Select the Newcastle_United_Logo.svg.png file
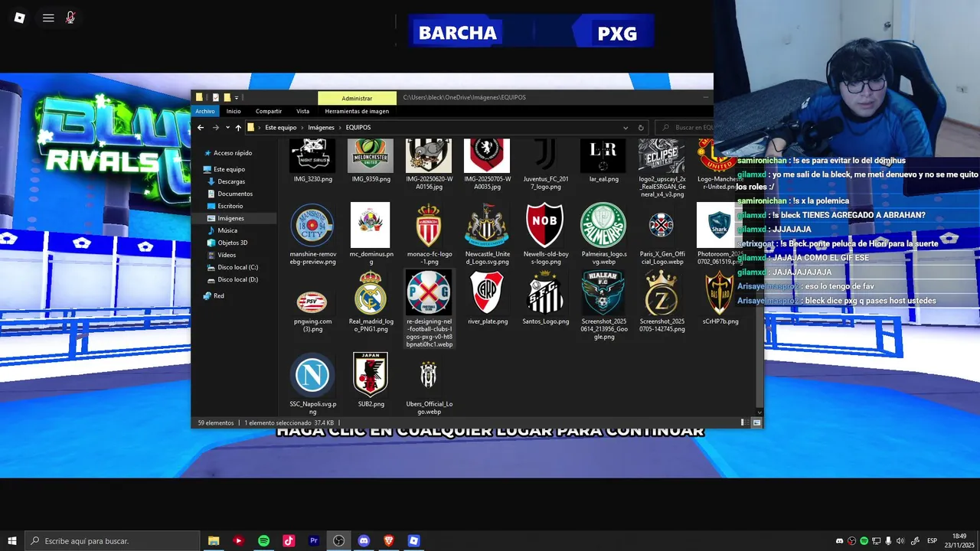The image size is (980, 551). (487, 234)
